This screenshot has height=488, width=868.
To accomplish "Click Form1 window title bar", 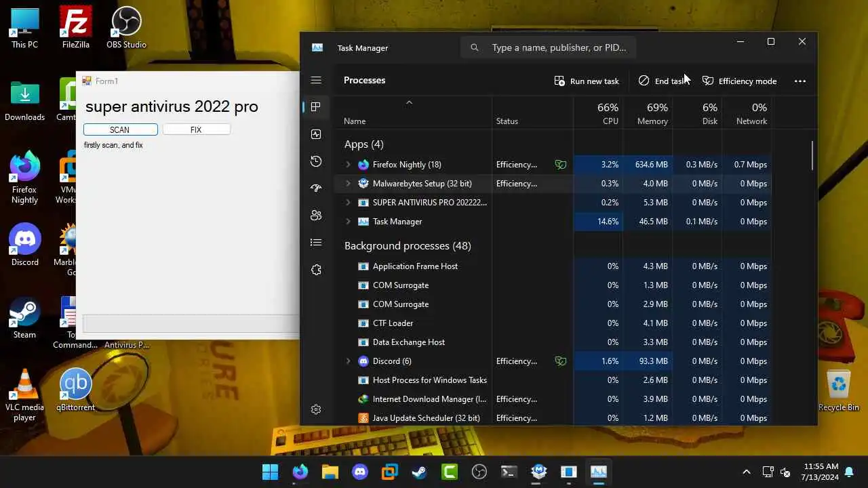I will coord(188,81).
